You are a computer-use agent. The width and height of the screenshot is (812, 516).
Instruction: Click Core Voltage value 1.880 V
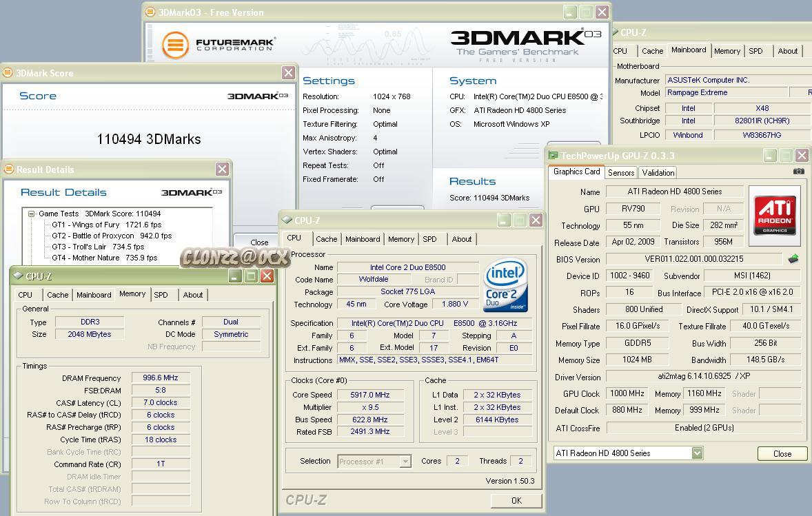[455, 305]
